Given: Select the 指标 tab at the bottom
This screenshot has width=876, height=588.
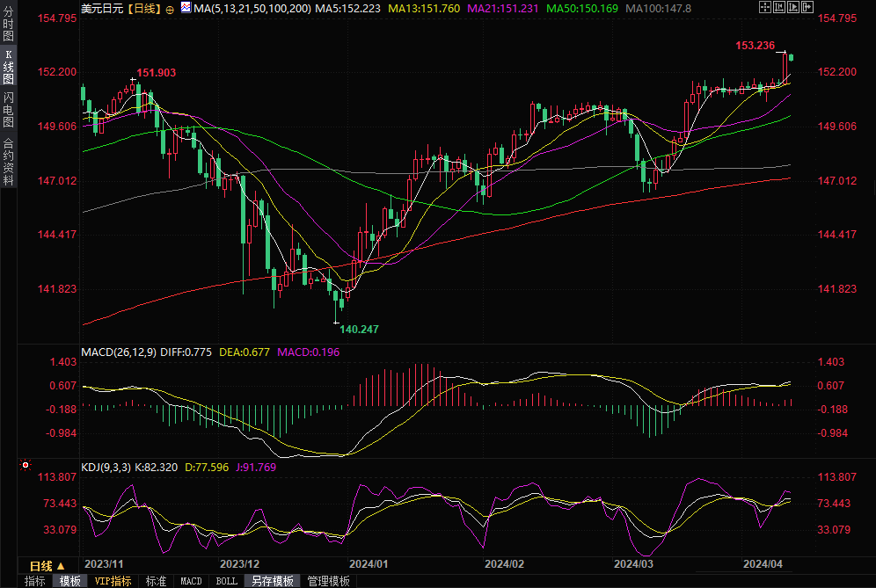Looking at the screenshot, I should (35, 581).
